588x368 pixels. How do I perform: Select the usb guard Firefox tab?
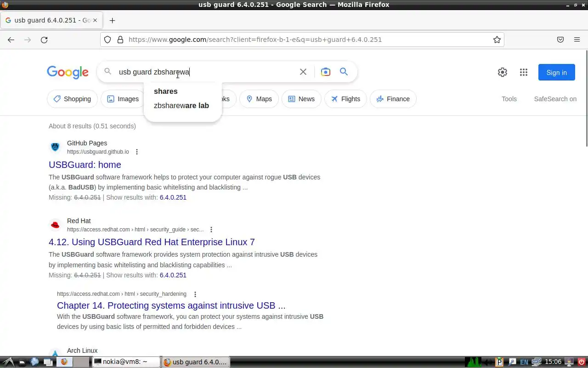[x=52, y=20]
